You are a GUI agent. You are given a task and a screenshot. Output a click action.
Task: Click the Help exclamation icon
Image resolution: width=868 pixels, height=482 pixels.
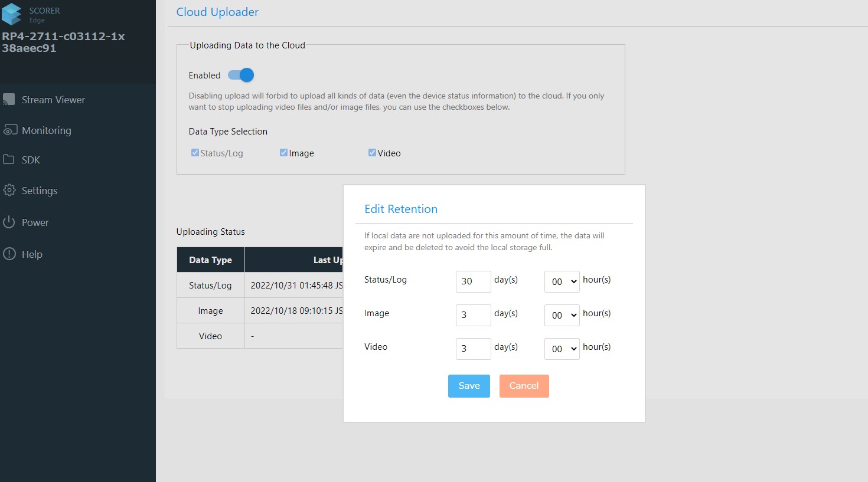point(9,254)
